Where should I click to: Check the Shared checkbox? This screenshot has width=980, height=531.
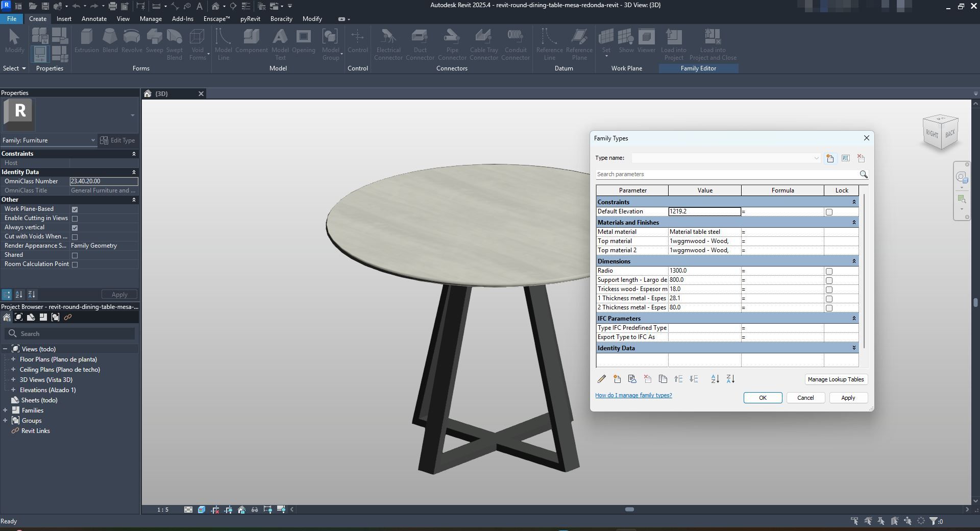click(75, 255)
